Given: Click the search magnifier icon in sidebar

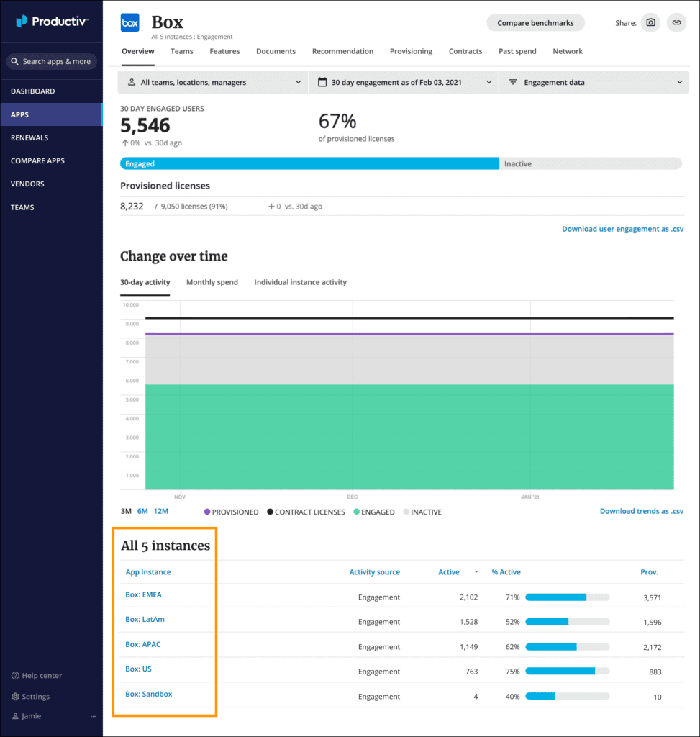Looking at the screenshot, I should (x=14, y=62).
